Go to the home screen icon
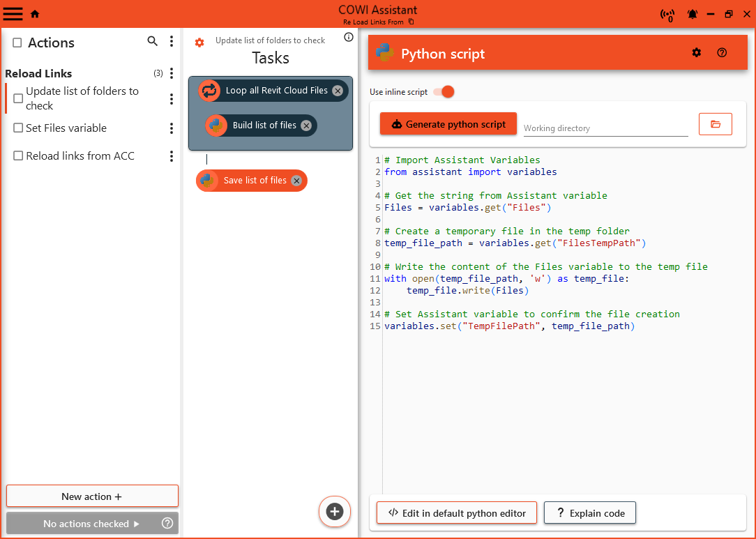 (x=35, y=14)
